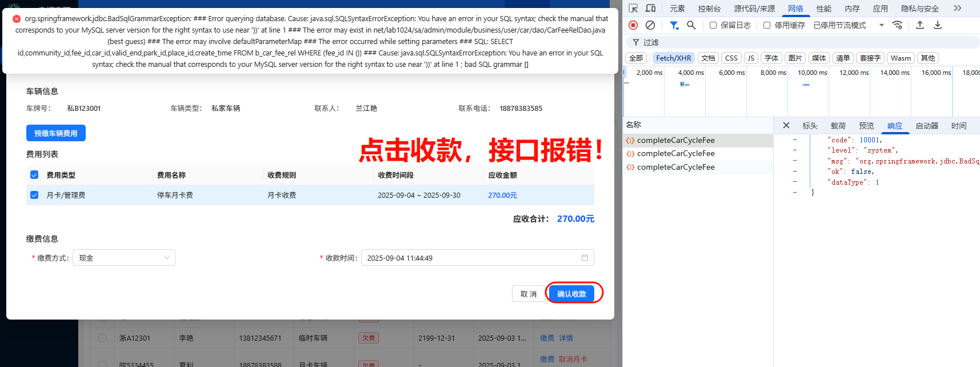Filter requests by 其他
This screenshot has height=367, width=980.
coord(928,58)
